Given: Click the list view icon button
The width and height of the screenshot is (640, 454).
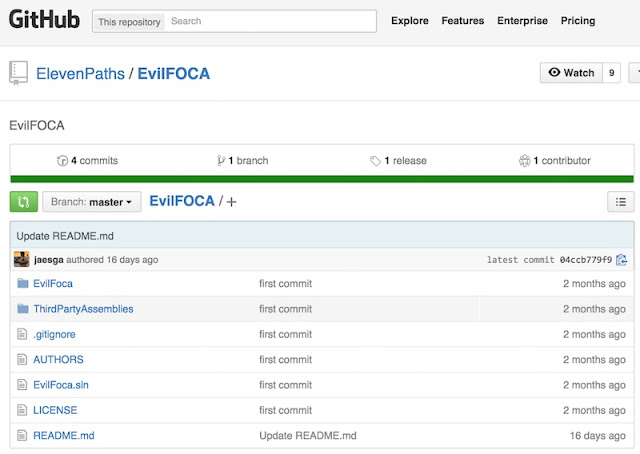Looking at the screenshot, I should (621, 202).
